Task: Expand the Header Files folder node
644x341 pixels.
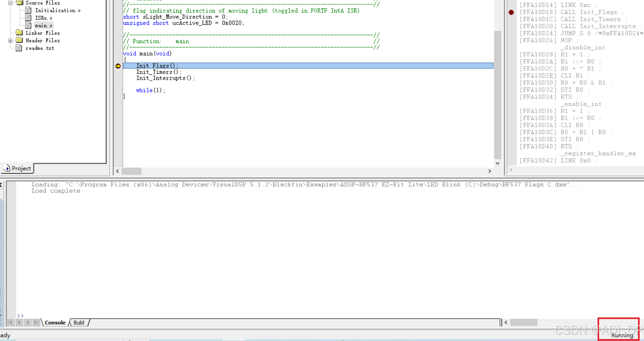Action: point(10,41)
